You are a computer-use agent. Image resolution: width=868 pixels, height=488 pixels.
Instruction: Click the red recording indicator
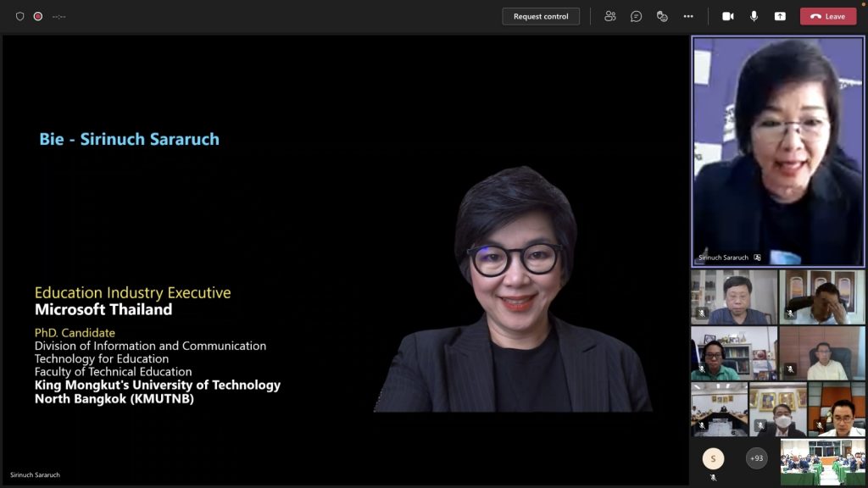(38, 16)
